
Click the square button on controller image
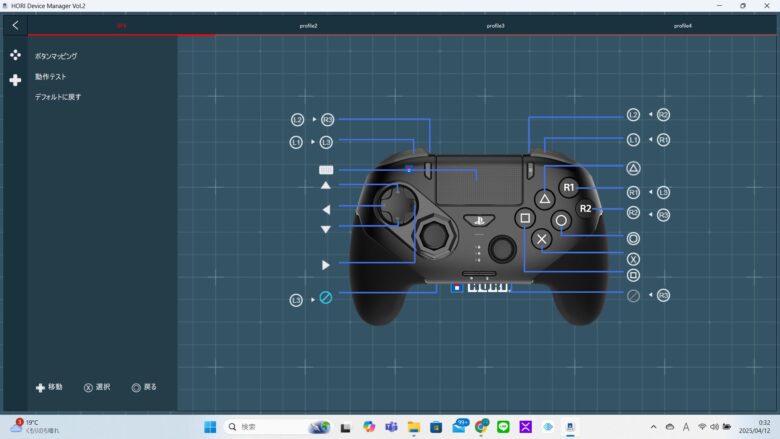(525, 218)
